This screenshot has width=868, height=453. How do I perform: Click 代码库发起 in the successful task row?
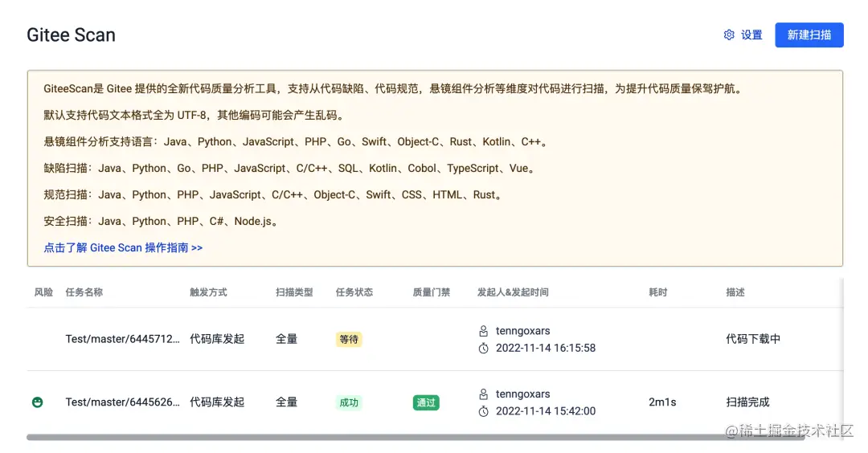tap(217, 402)
